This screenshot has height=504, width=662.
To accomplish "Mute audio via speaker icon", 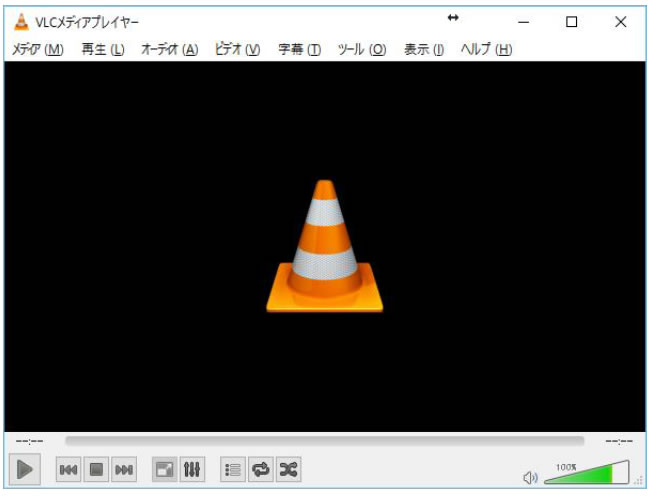I will click(530, 478).
